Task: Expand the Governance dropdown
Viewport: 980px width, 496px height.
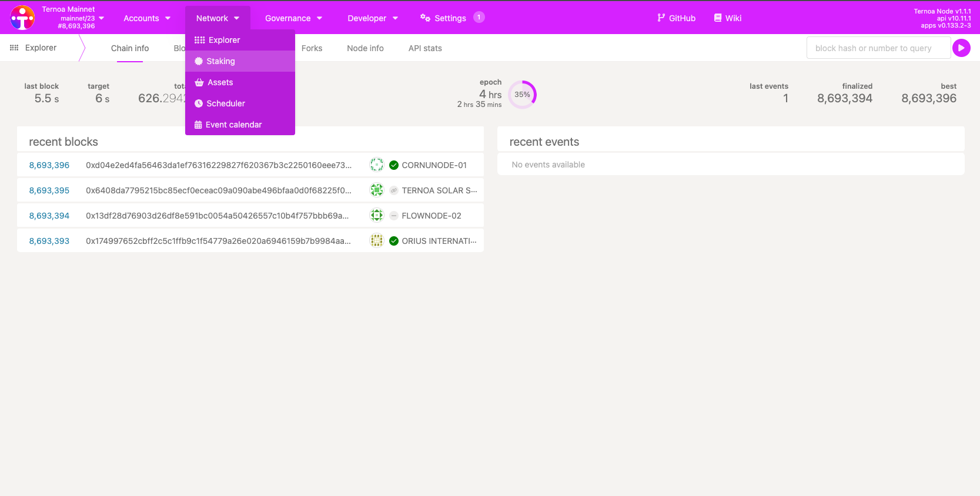Action: 293,18
